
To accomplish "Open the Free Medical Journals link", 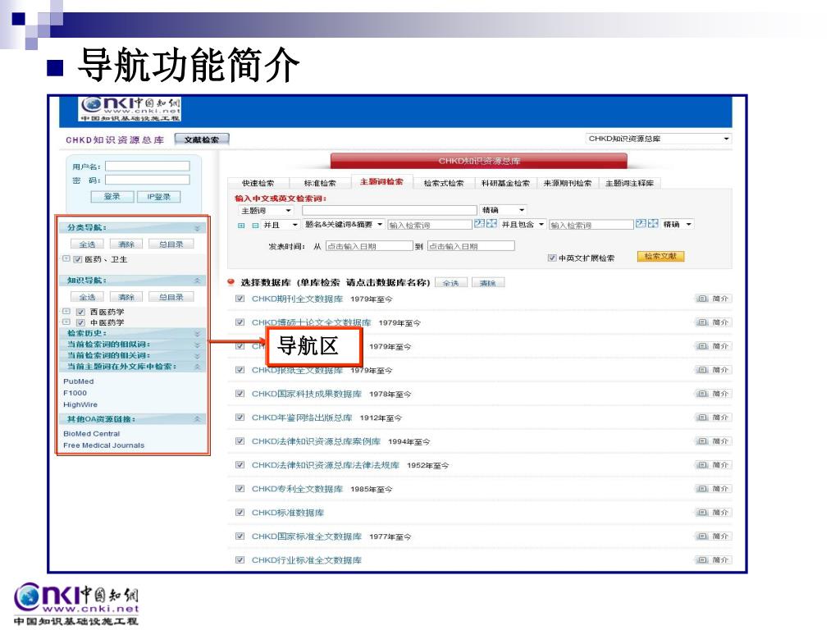I will tap(104, 445).
